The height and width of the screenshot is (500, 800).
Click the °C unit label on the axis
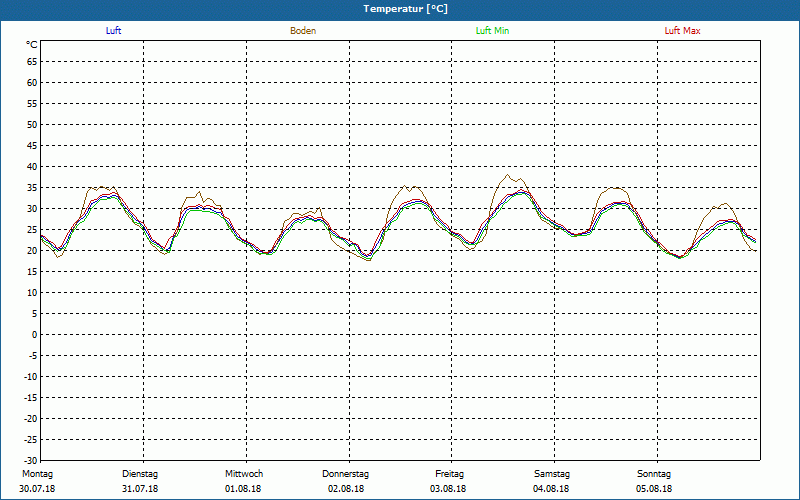click(32, 45)
